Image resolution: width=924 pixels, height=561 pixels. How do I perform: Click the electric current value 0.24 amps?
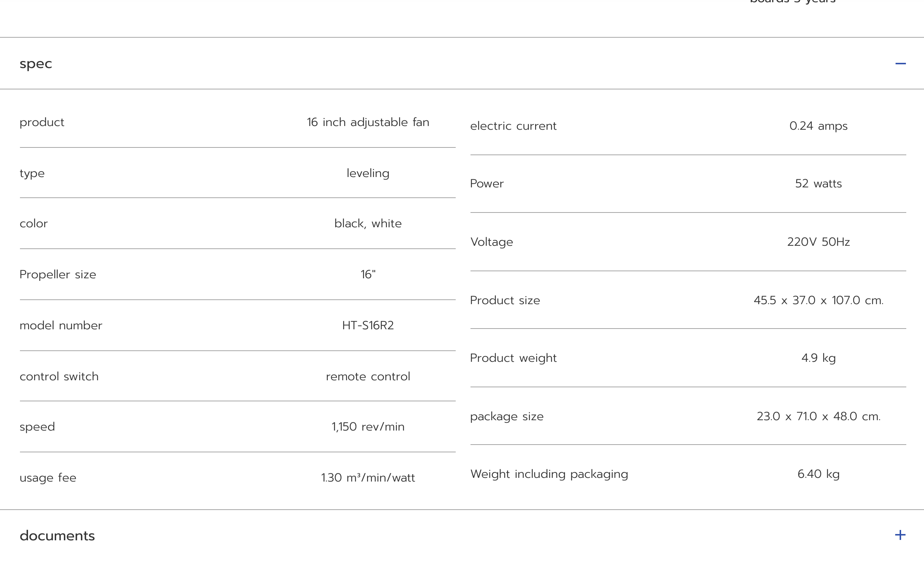pos(818,126)
